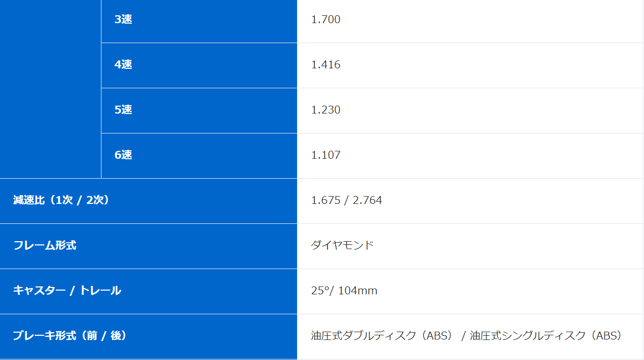Click the 5速 row header
This screenshot has height=360, width=644.
(199, 110)
